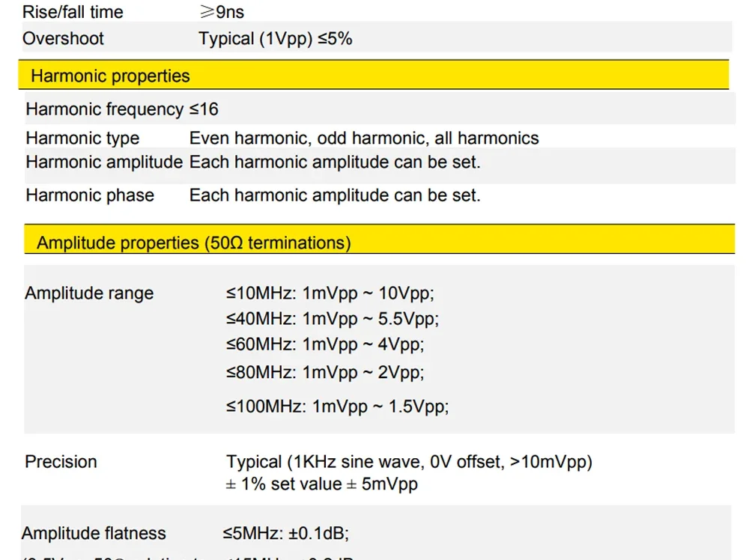The image size is (749, 560).
Task: Click the ≤40MHz: 1mVpp ~ 5.5Vpp line
Action: (333, 319)
